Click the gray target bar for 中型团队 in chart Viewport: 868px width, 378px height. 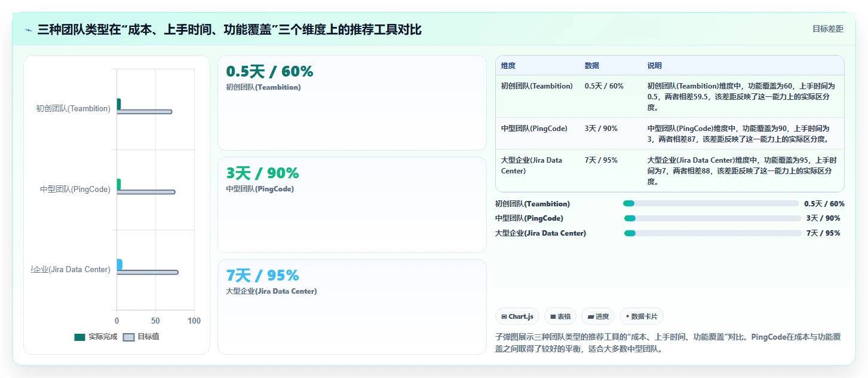pos(146,192)
